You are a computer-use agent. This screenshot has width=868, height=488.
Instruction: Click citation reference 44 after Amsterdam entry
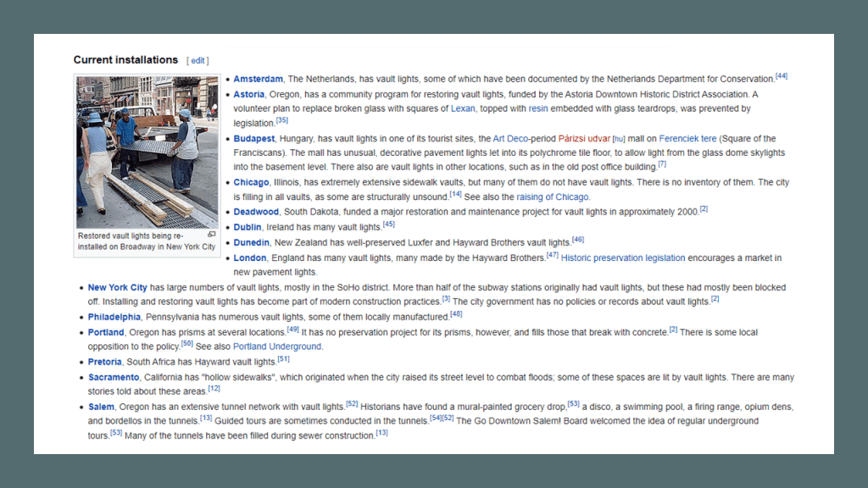coord(782,76)
